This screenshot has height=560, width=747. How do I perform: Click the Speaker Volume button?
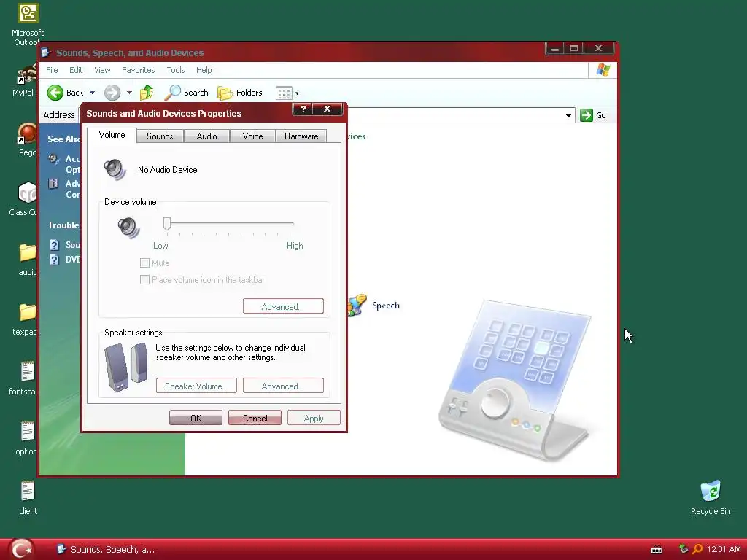coord(196,386)
